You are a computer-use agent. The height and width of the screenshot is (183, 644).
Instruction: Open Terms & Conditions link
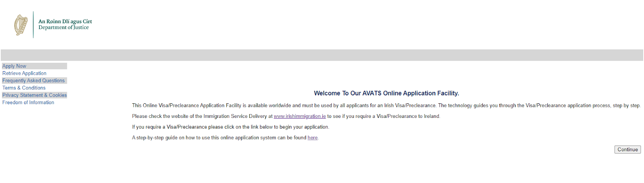pos(24,88)
